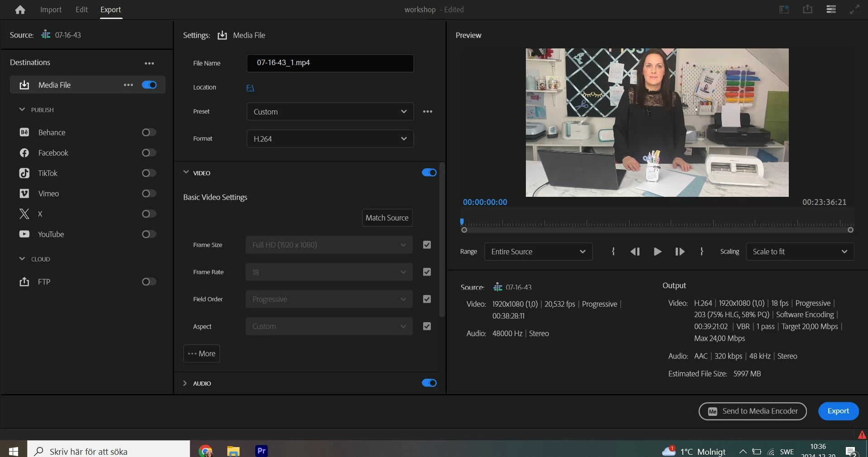Select the Export tab

tap(110, 10)
